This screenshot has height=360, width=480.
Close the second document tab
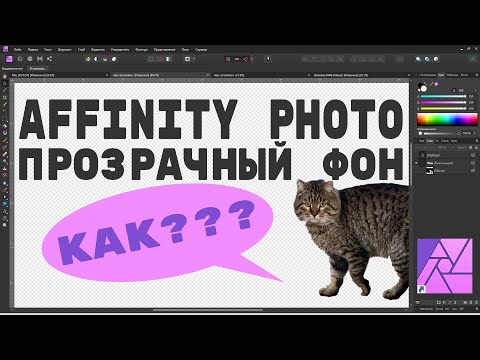pos(208,75)
